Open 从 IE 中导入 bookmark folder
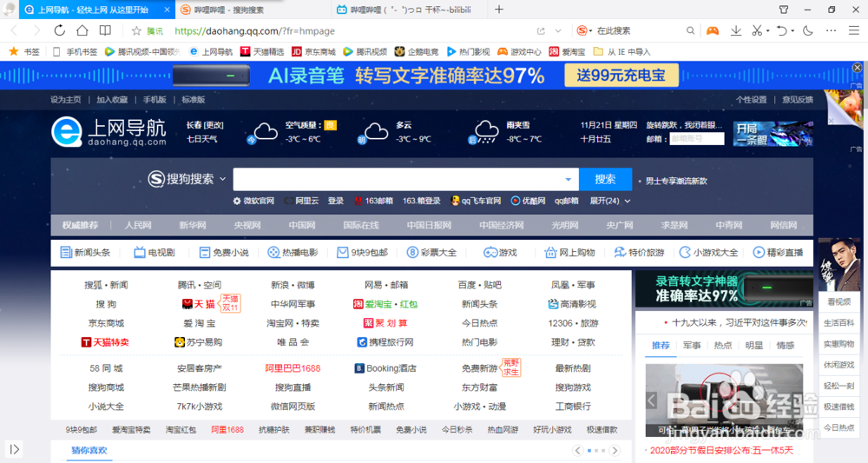 (x=621, y=52)
